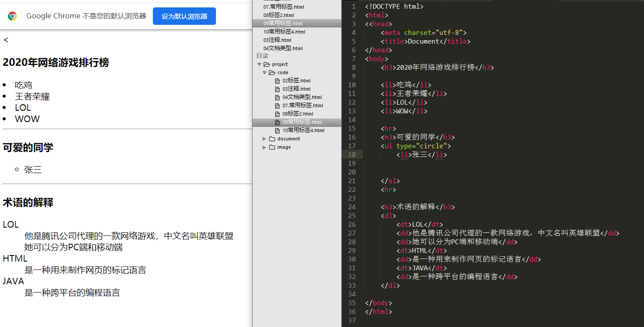Viewport: 644px width, 327px height.
Task: Click term JAVA in browser definition list
Action: click(13, 281)
